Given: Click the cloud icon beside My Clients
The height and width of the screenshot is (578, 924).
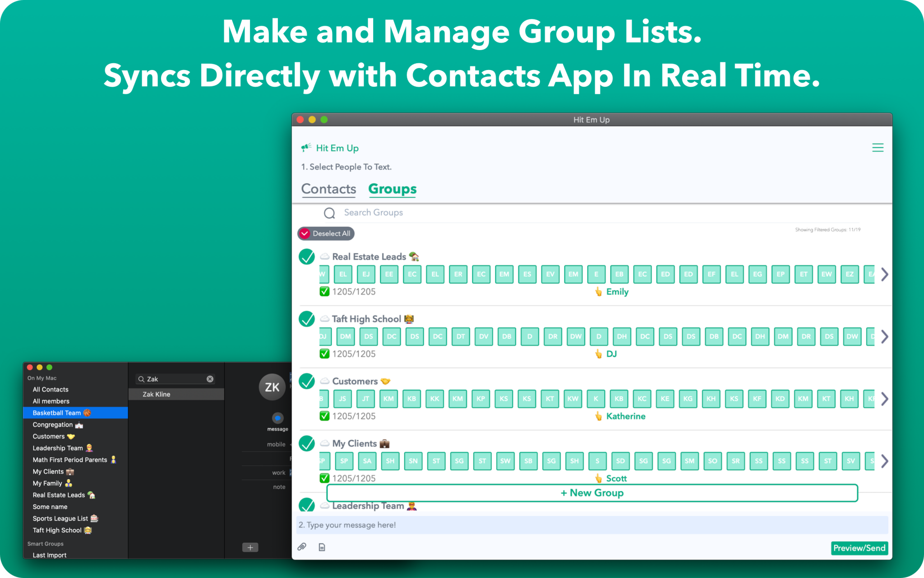Looking at the screenshot, I should [x=324, y=443].
